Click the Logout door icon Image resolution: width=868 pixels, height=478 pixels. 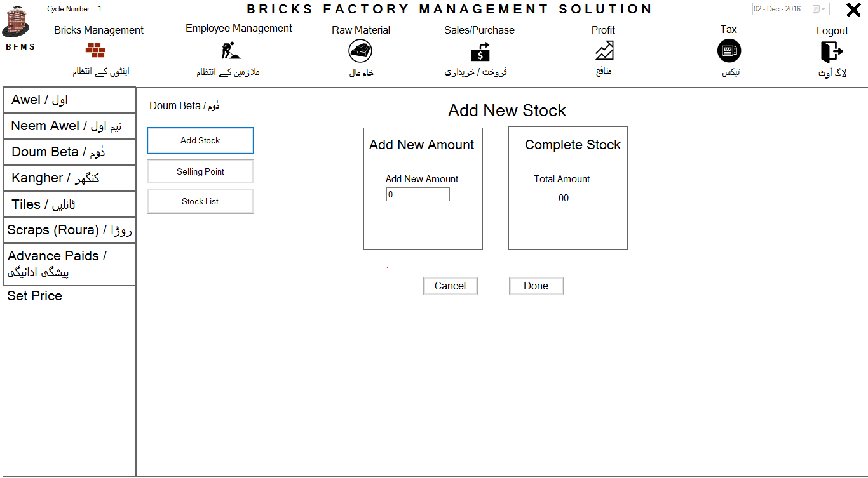[x=832, y=51]
